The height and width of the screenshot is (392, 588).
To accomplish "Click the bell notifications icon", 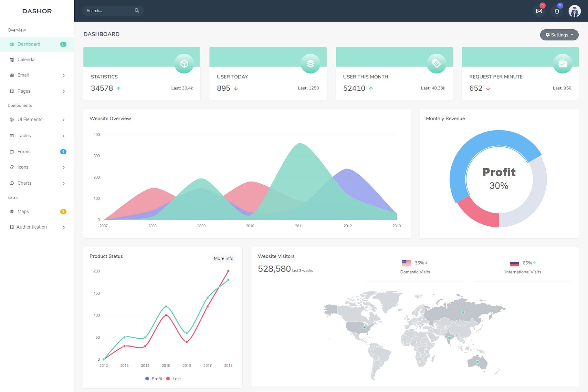I will click(557, 11).
